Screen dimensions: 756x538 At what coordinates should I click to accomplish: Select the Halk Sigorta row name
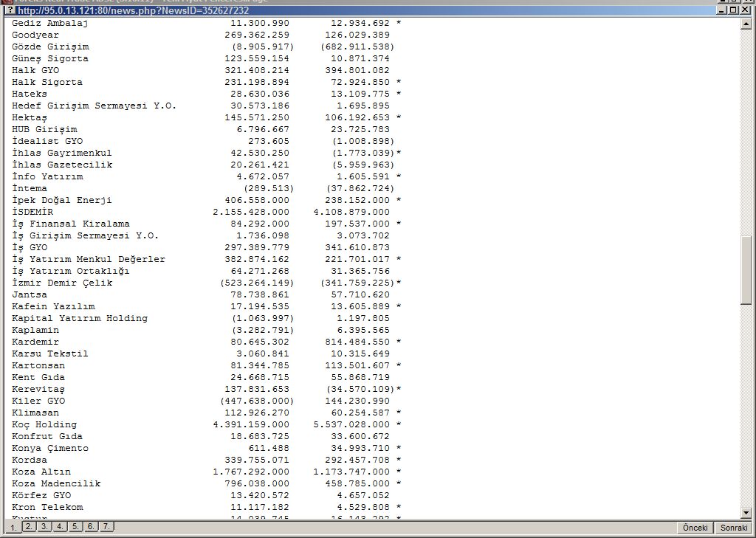click(47, 83)
